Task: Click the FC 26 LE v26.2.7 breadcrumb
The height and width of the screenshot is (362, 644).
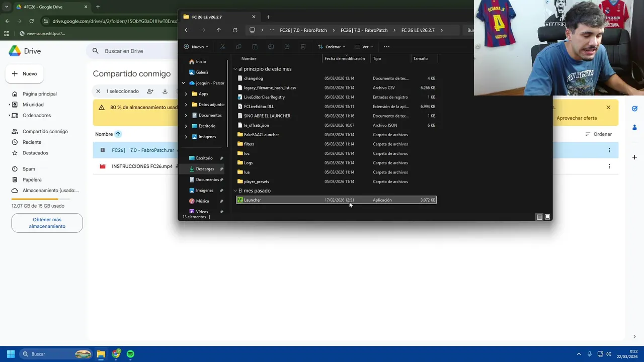Action: [418, 30]
